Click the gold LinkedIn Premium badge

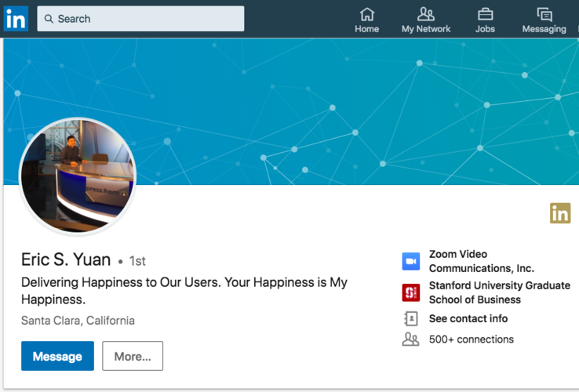(560, 213)
